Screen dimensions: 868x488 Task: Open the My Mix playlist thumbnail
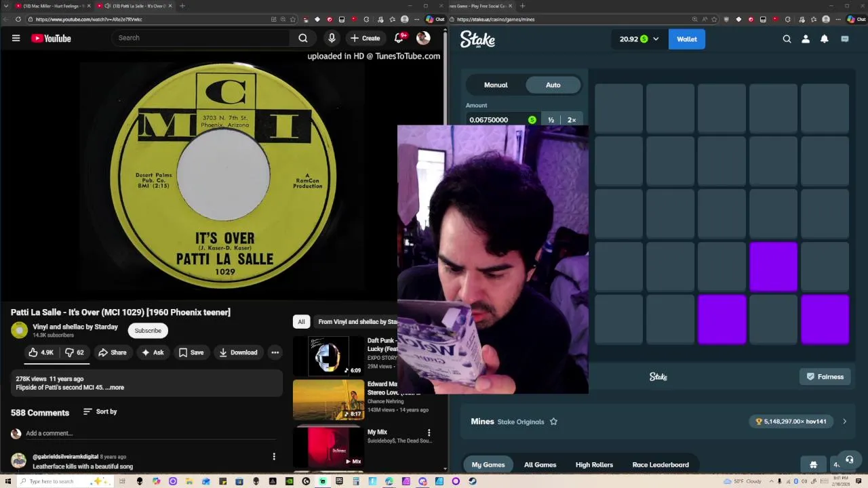point(328,447)
